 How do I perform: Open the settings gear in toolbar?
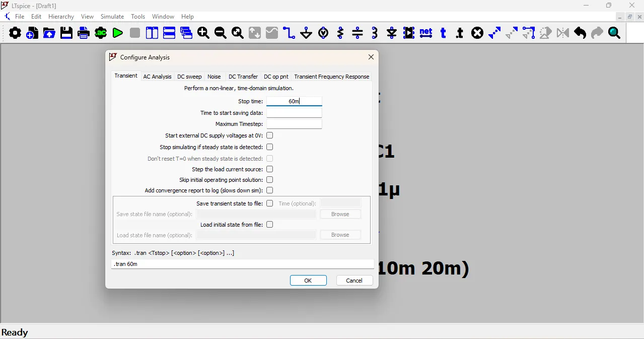point(15,33)
